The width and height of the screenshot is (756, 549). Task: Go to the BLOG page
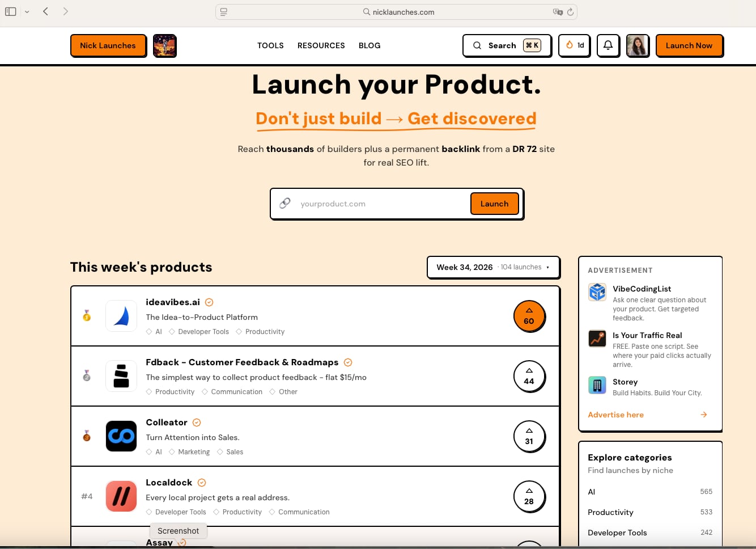pos(369,45)
